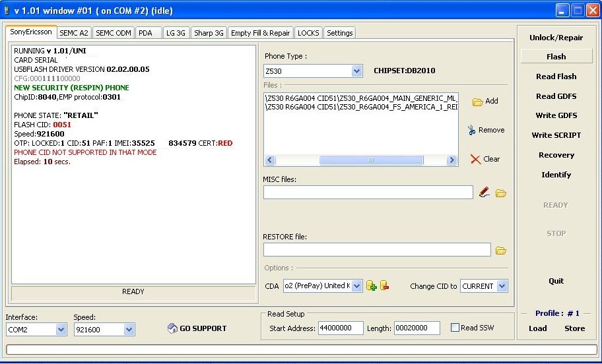Click the remove CDA minus icon
This screenshot has height=364, width=602.
pyautogui.click(x=384, y=286)
